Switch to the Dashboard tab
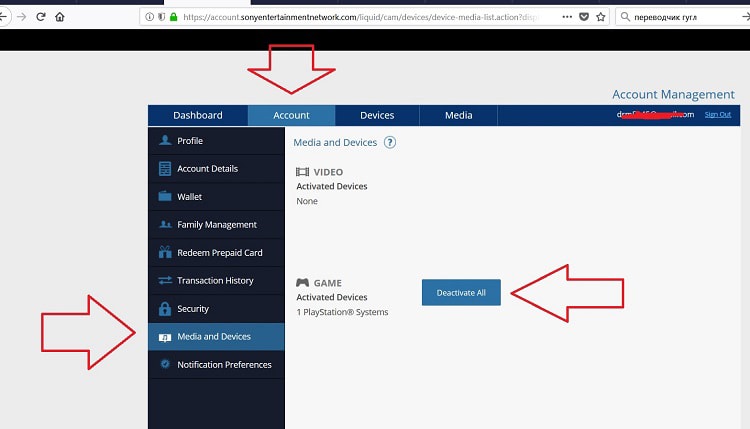 pyautogui.click(x=198, y=115)
